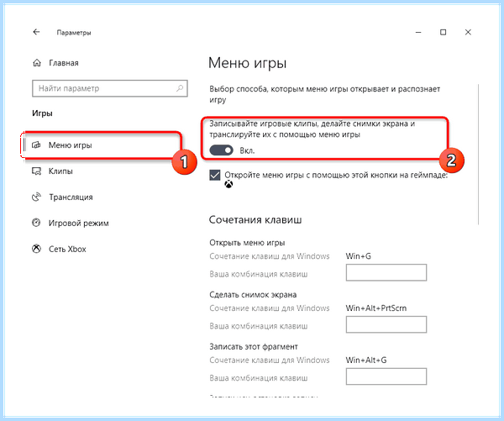Click the custom shortcut field for Открыть меню игры
Screen dimensions: 504x421
(386, 272)
